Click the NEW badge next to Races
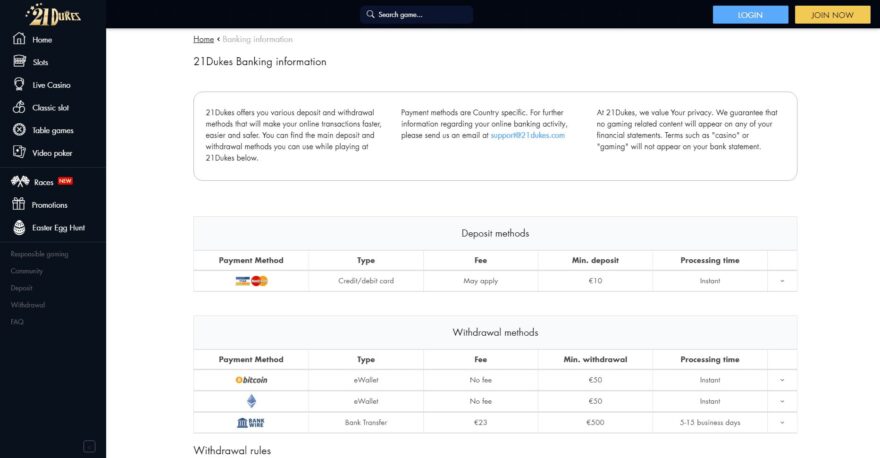This screenshot has width=880, height=458. (x=65, y=181)
